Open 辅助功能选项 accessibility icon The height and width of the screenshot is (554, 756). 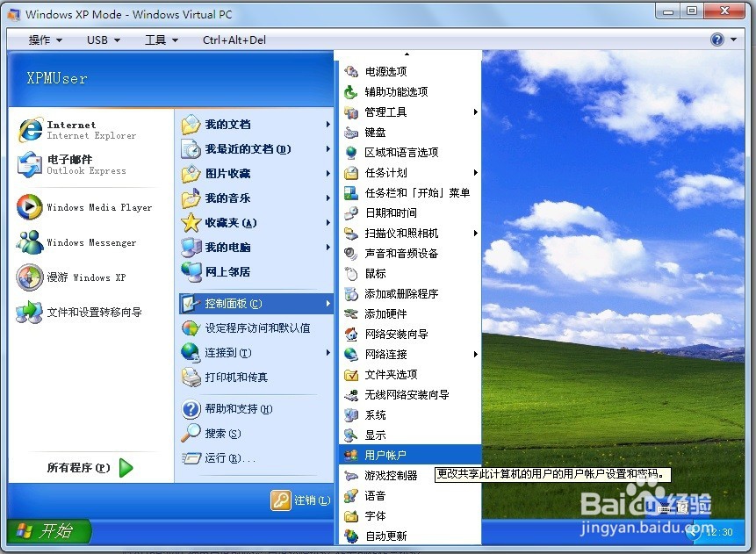tap(351, 91)
